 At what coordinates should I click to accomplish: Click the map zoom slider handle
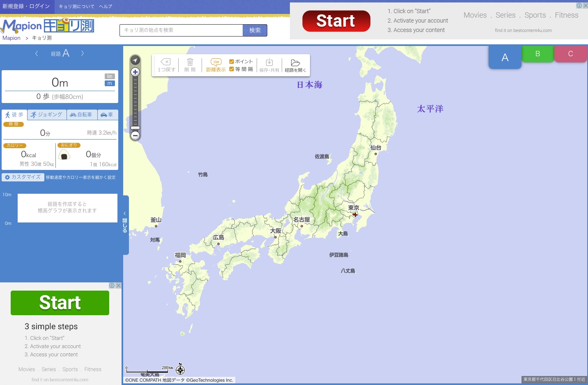pyautogui.click(x=135, y=128)
